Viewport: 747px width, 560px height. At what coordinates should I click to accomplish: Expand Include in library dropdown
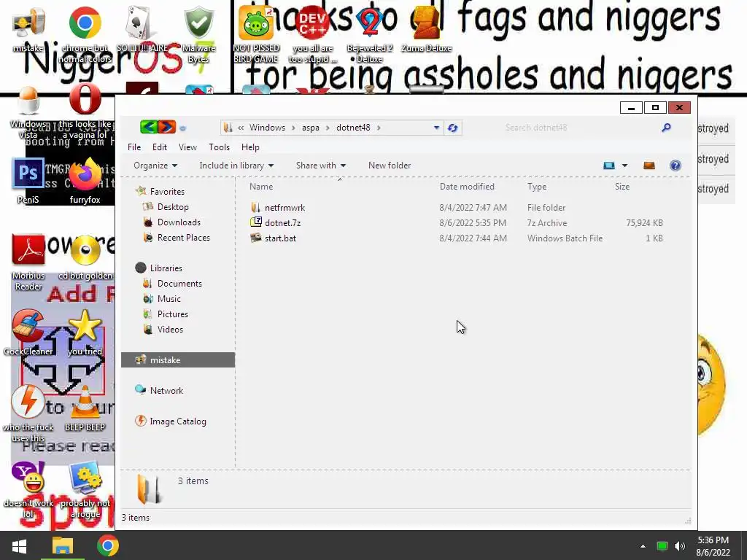[236, 166]
